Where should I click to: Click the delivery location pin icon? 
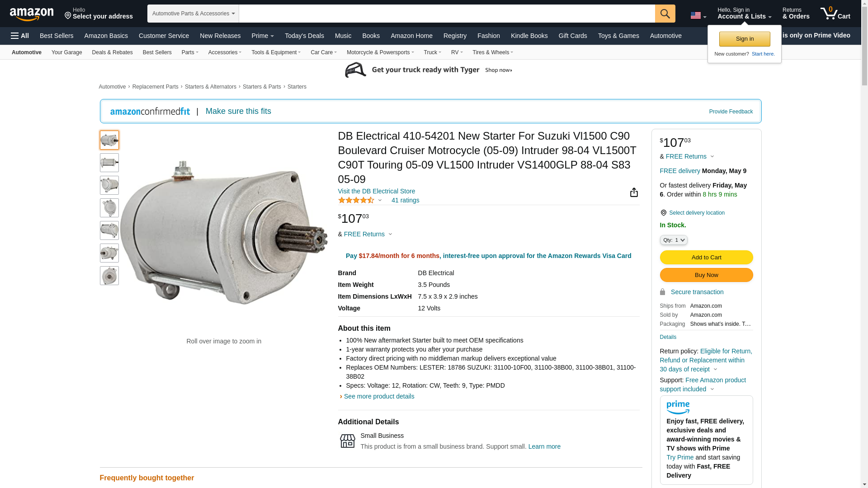(x=663, y=213)
